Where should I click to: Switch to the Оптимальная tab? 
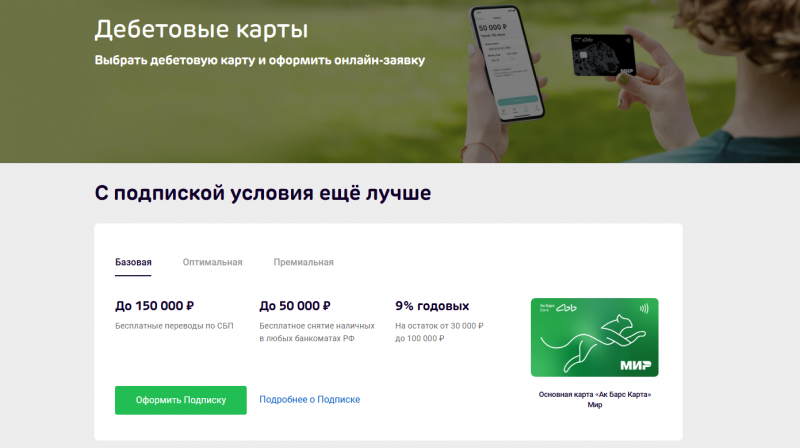[x=212, y=262]
